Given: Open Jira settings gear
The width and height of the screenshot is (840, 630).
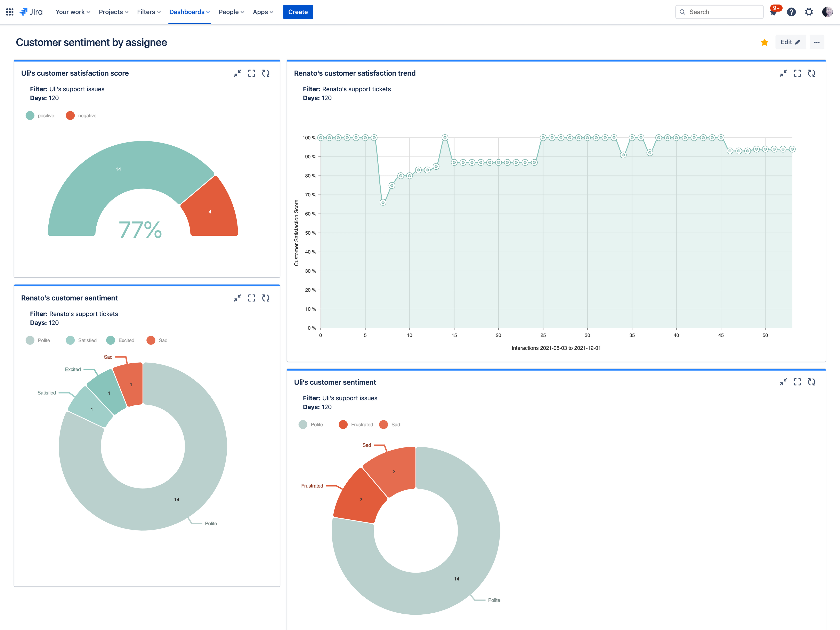Looking at the screenshot, I should 809,12.
